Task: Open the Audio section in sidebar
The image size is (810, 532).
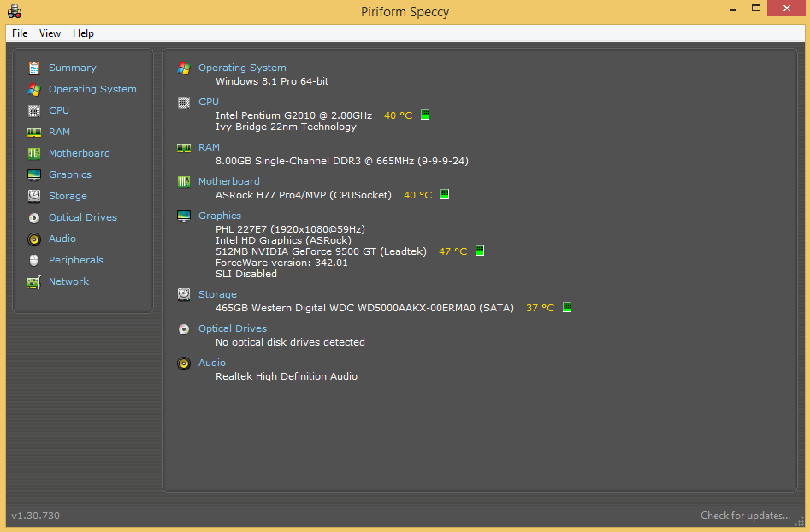Action: pos(62,239)
